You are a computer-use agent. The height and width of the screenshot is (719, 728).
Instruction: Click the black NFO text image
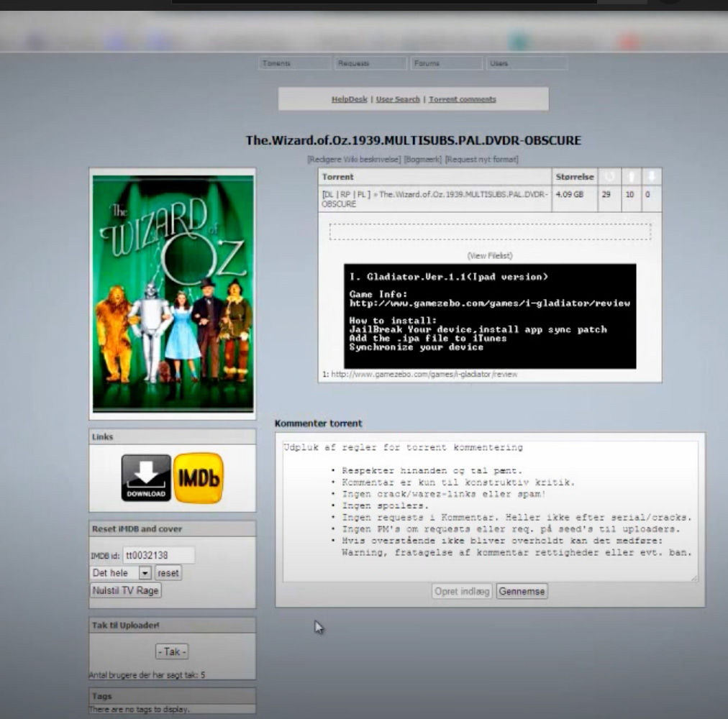pos(490,316)
